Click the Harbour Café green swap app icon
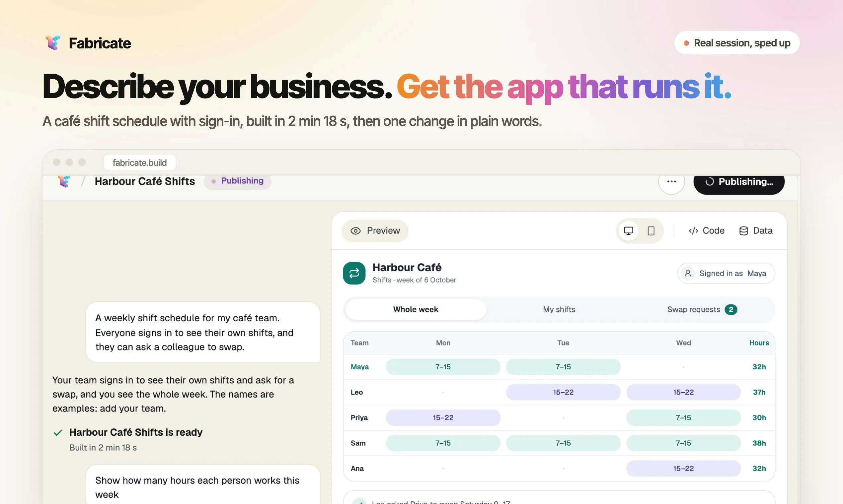Viewport: 843px width, 504px height. [354, 273]
